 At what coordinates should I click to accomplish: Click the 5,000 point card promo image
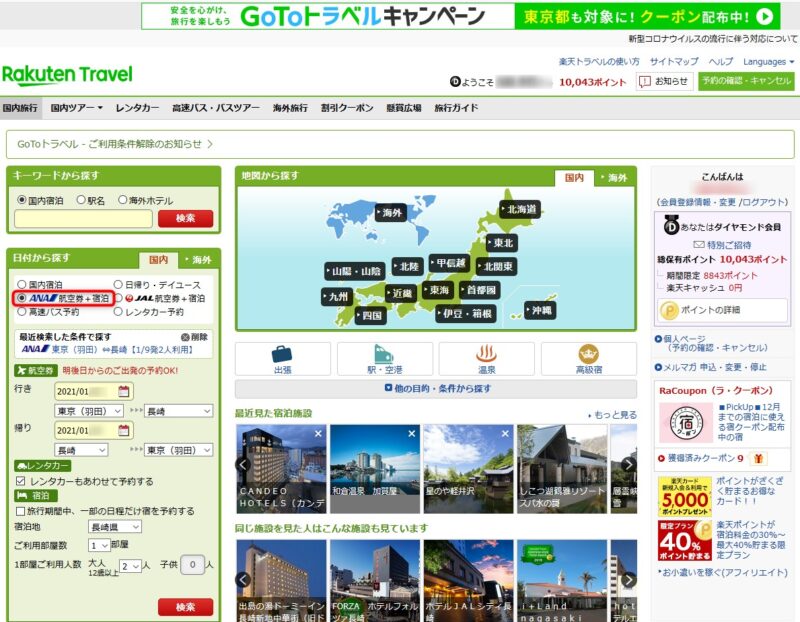685,496
